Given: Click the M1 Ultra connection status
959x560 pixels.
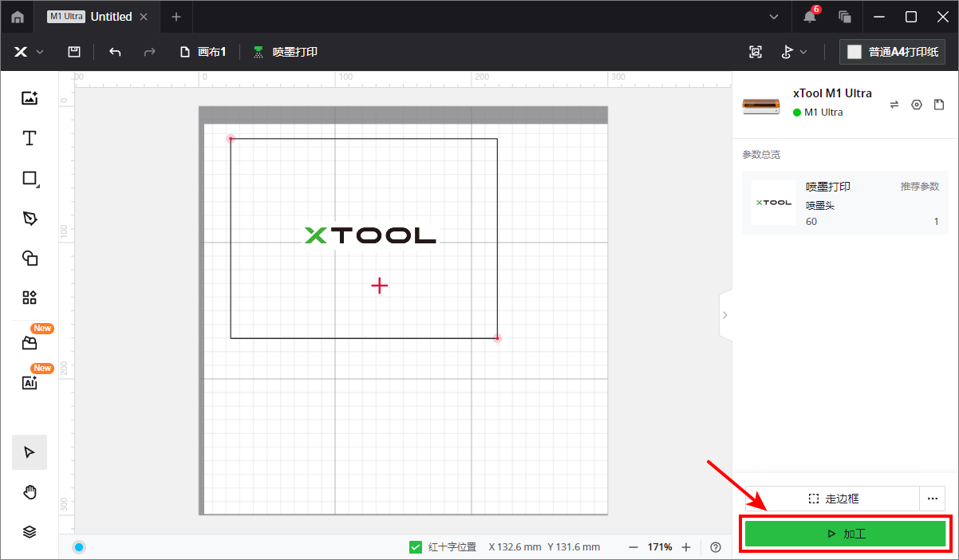Looking at the screenshot, I should coord(818,112).
